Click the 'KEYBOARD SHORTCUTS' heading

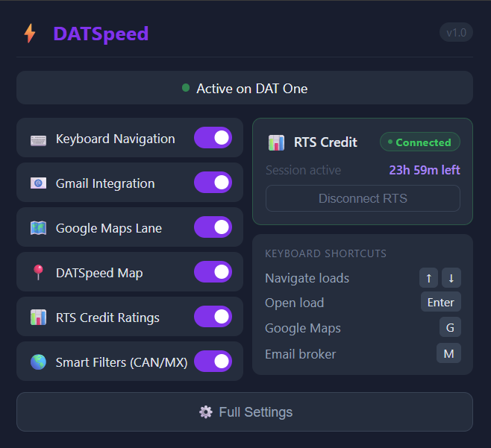[x=325, y=253]
